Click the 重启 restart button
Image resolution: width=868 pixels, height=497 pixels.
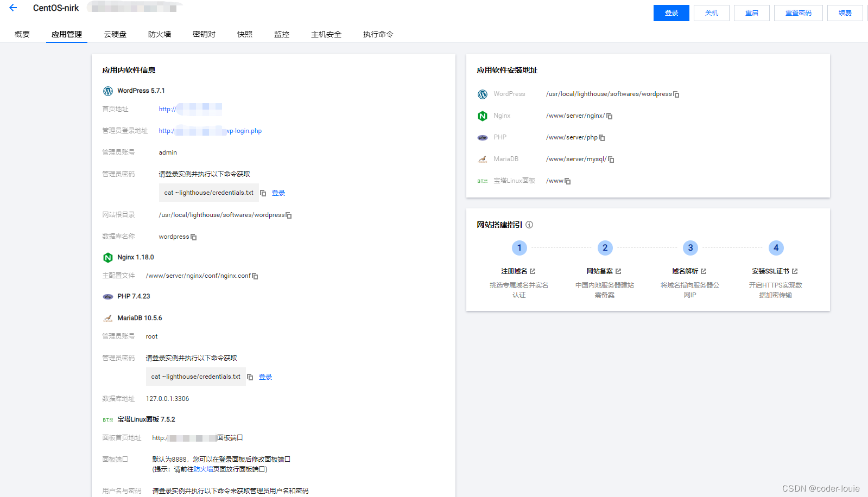pyautogui.click(x=752, y=13)
